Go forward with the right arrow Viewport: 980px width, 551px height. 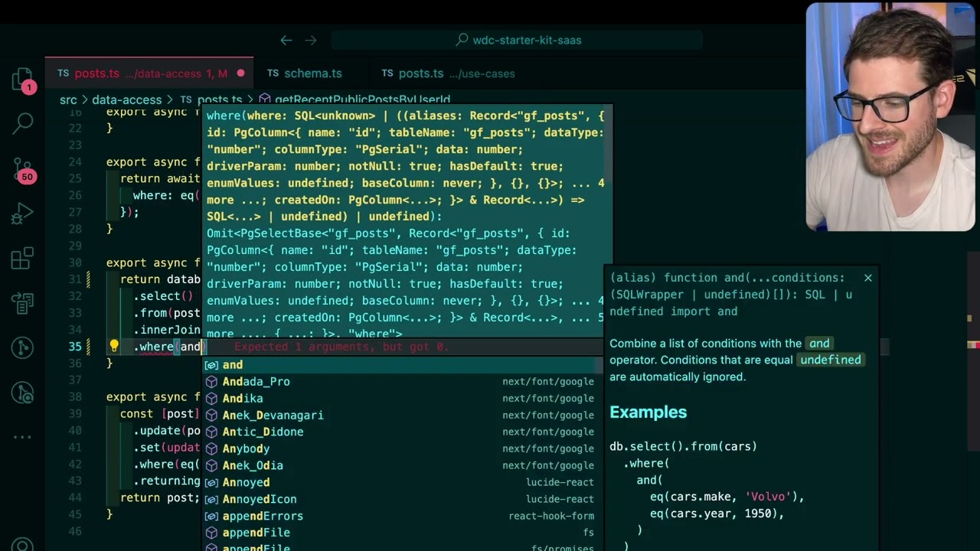[x=311, y=40]
